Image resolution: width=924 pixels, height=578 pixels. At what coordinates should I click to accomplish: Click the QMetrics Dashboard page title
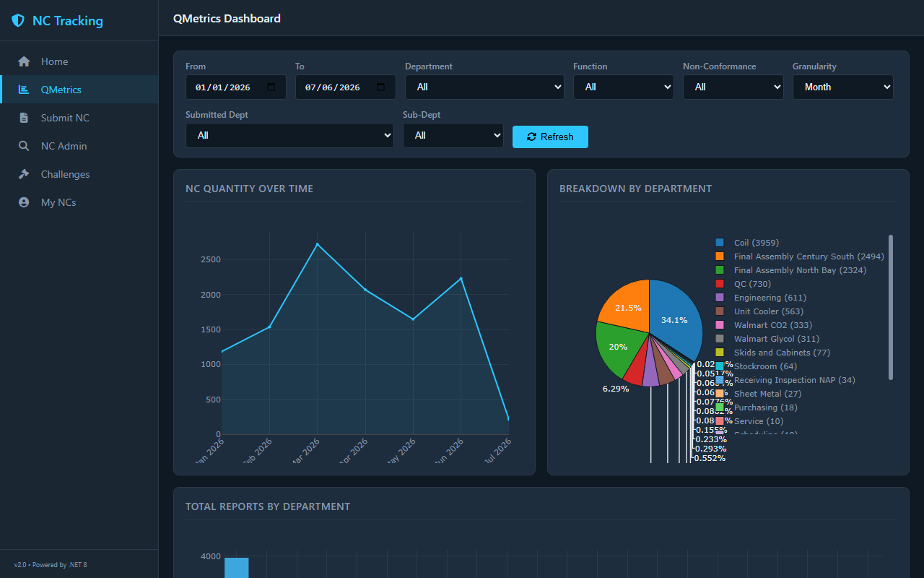pos(227,19)
